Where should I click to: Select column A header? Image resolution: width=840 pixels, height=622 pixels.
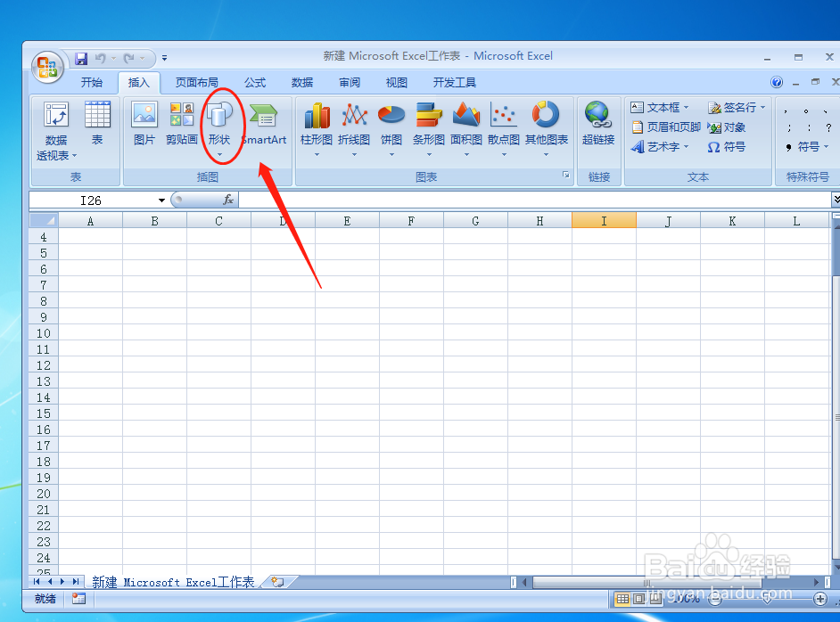pos(91,220)
